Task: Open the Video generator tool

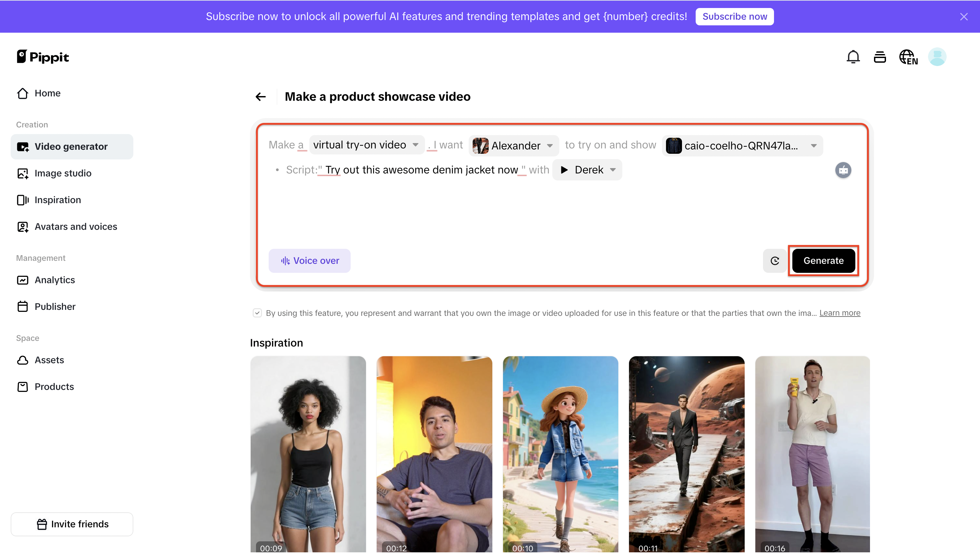Action: pyautogui.click(x=71, y=146)
